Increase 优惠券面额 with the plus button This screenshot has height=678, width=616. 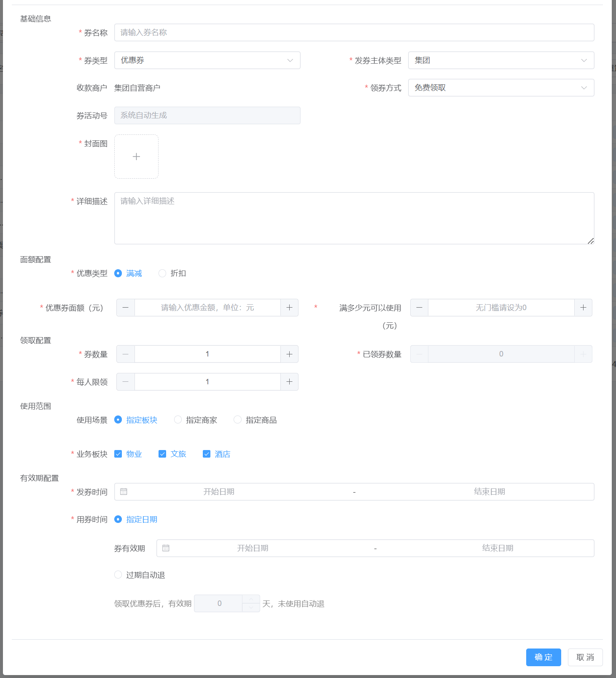(289, 308)
